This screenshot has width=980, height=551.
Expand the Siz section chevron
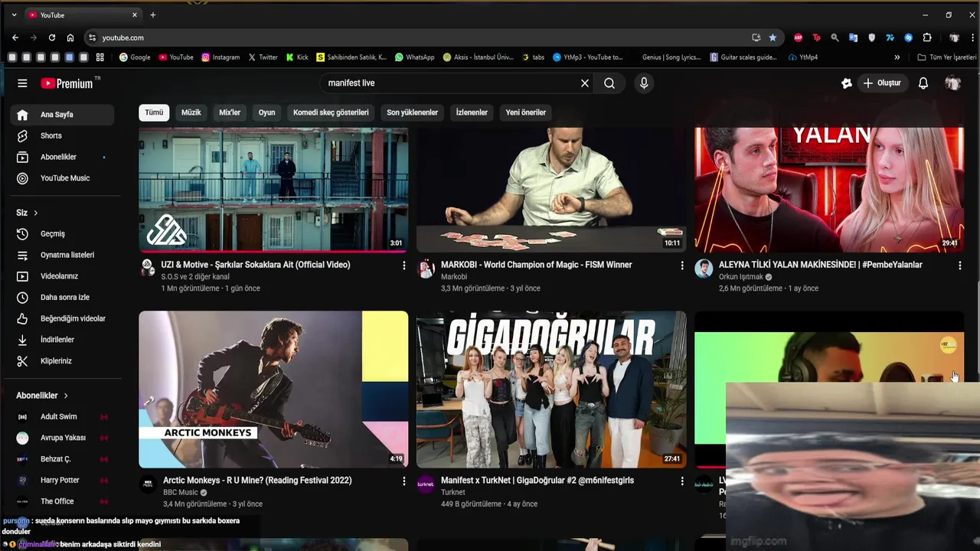click(x=35, y=213)
